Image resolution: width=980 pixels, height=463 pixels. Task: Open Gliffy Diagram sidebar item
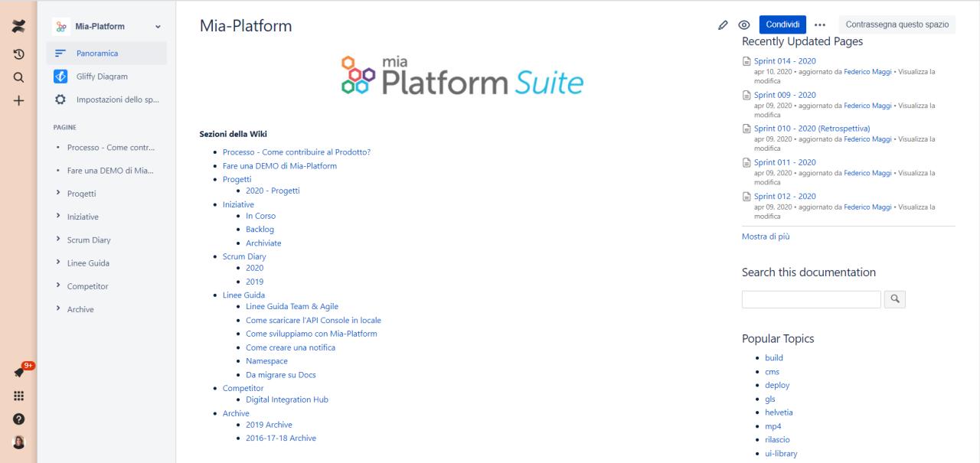pyautogui.click(x=106, y=77)
